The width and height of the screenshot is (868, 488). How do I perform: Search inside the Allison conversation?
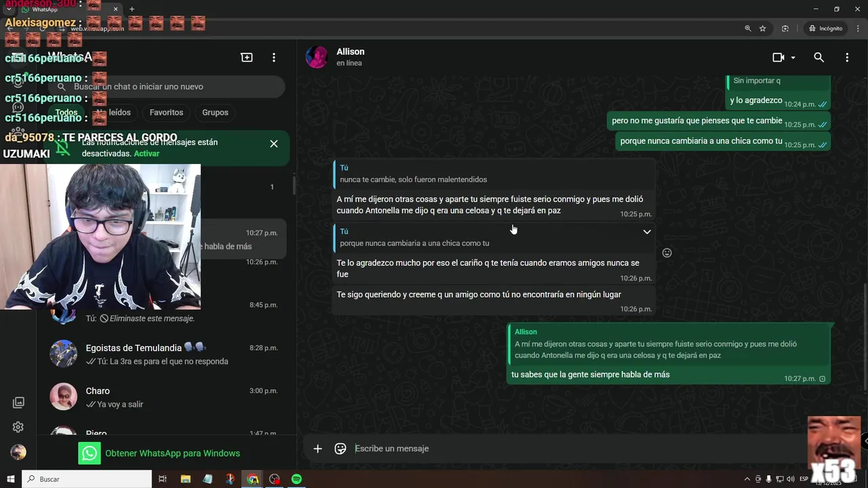click(819, 58)
